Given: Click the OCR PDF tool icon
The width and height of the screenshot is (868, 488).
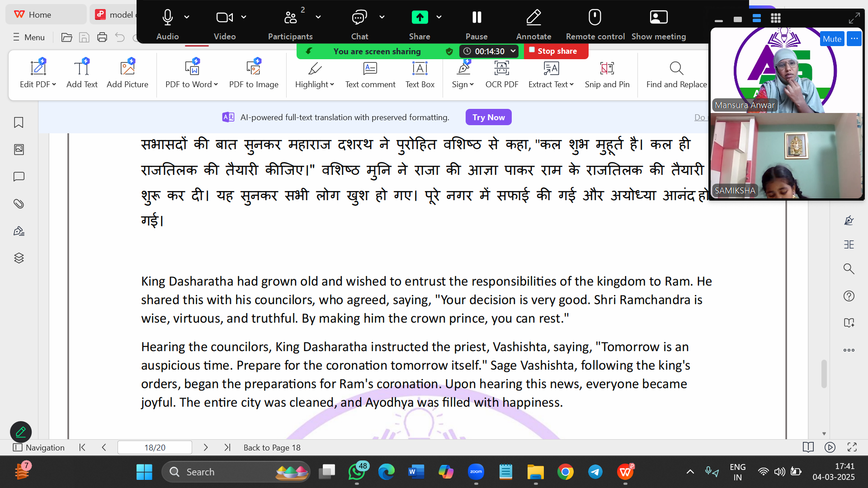Looking at the screenshot, I should 501,69.
